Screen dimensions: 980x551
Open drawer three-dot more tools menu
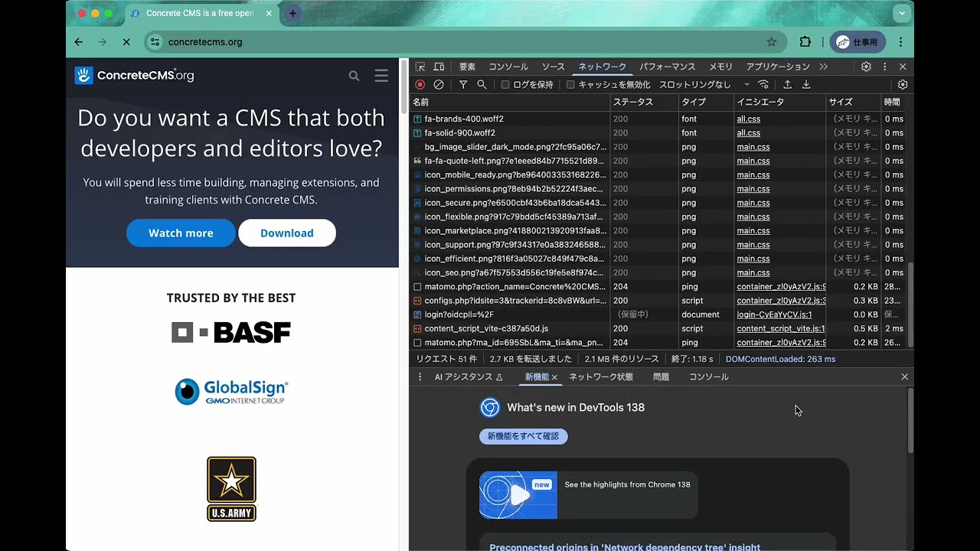[420, 377]
